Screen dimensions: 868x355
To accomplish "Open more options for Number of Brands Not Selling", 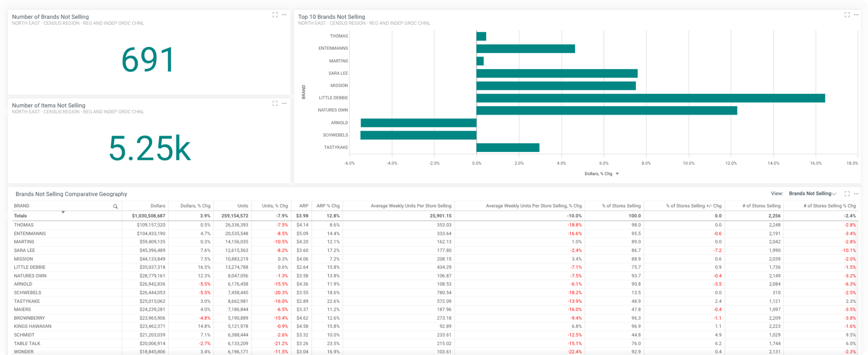I will pos(284,15).
